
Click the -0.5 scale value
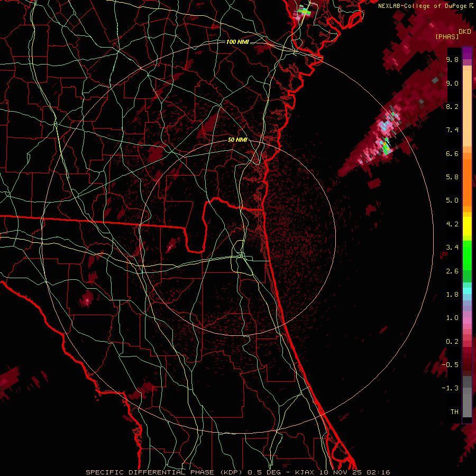(451, 365)
